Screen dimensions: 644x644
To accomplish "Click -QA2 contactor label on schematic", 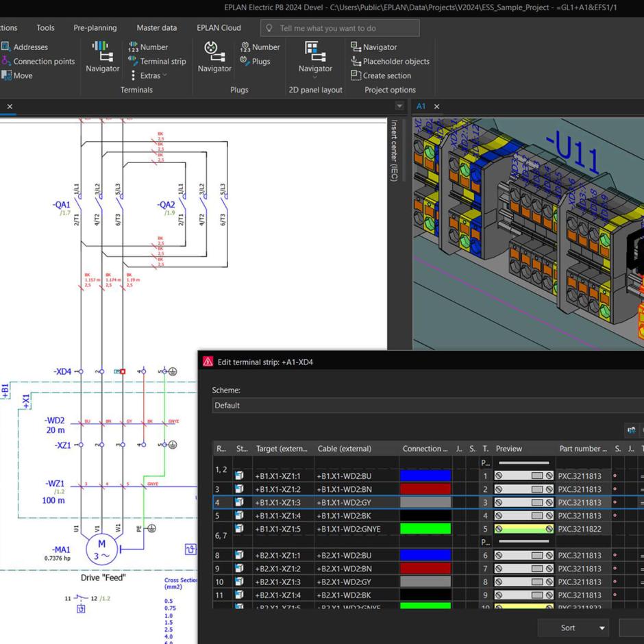I will 166,205.
